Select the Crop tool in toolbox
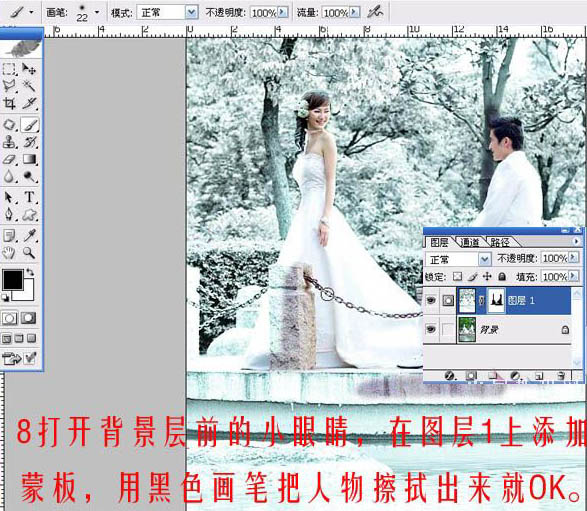 pyautogui.click(x=9, y=103)
